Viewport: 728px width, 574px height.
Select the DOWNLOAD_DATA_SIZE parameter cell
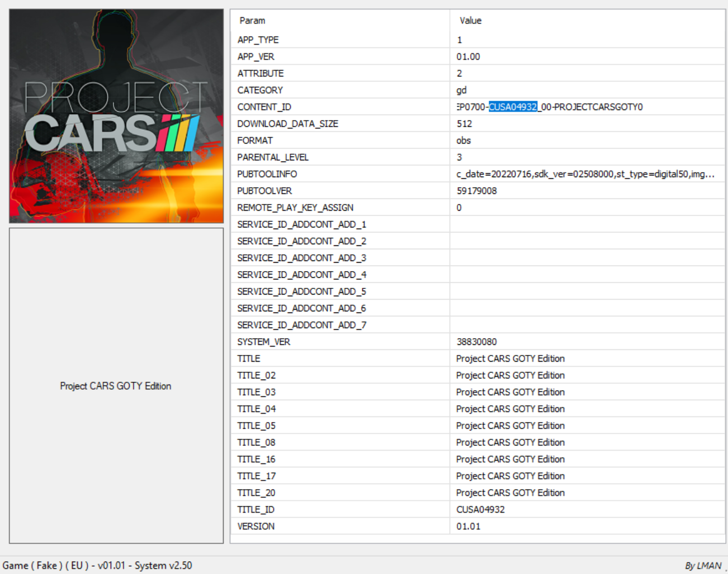click(340, 124)
